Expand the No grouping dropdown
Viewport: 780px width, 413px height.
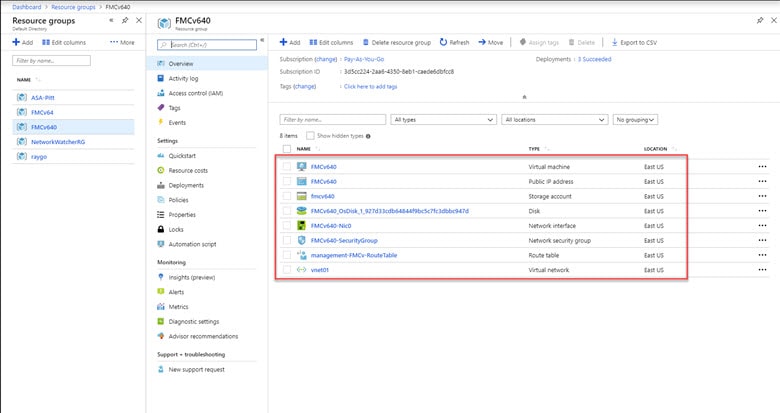tap(636, 120)
